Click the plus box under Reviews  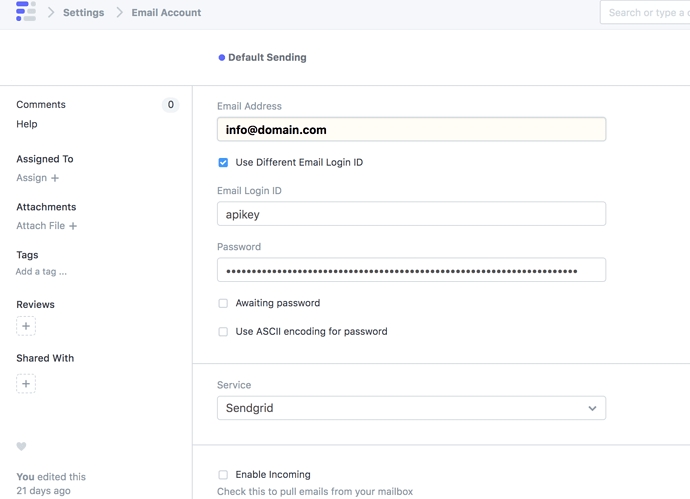click(x=26, y=326)
